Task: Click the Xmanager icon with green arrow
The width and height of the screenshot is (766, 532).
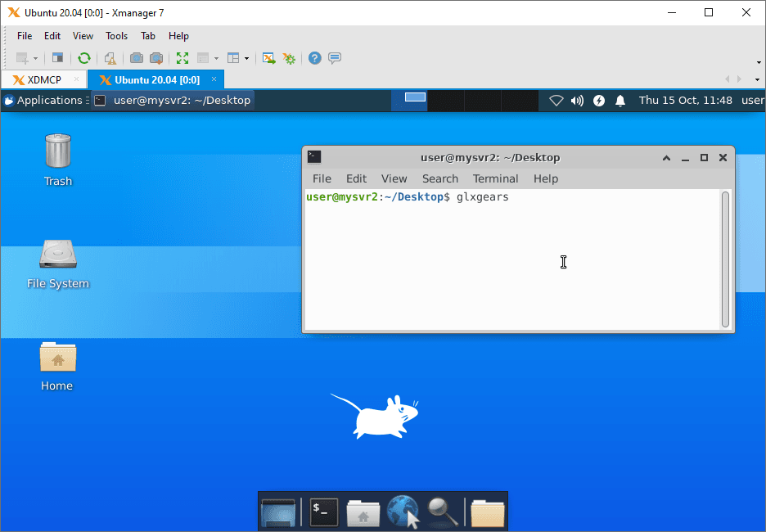Action: pyautogui.click(x=268, y=58)
